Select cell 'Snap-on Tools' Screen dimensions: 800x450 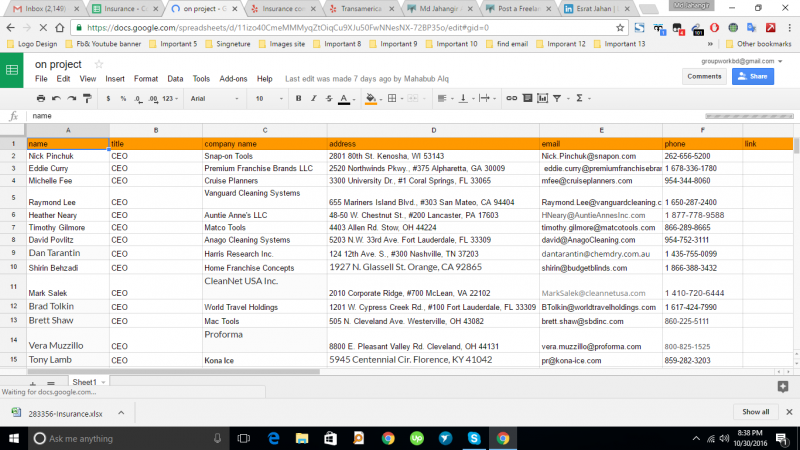(264, 156)
